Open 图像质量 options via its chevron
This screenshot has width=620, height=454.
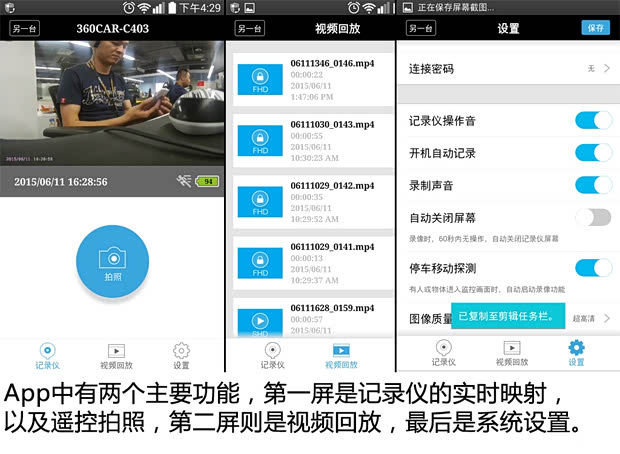coord(606,318)
